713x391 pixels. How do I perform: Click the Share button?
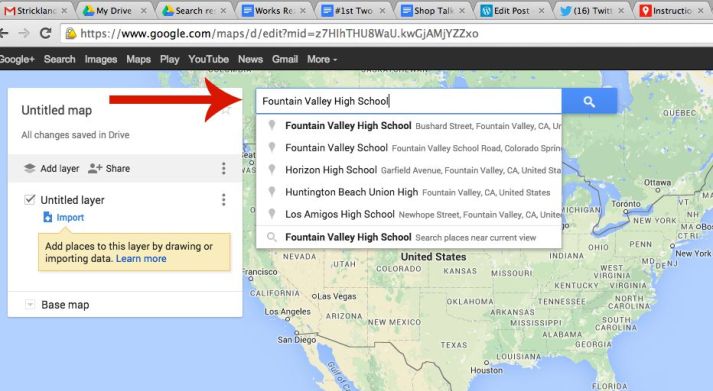(109, 168)
